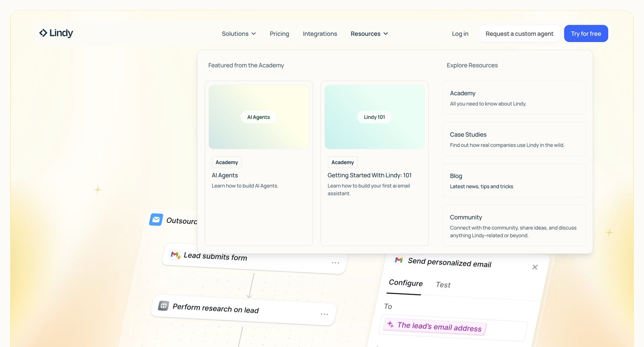Open the Solutions dropdown menu

[x=239, y=34]
